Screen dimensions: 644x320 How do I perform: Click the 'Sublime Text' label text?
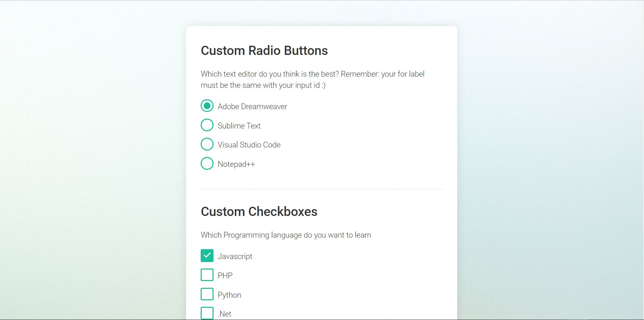click(239, 126)
